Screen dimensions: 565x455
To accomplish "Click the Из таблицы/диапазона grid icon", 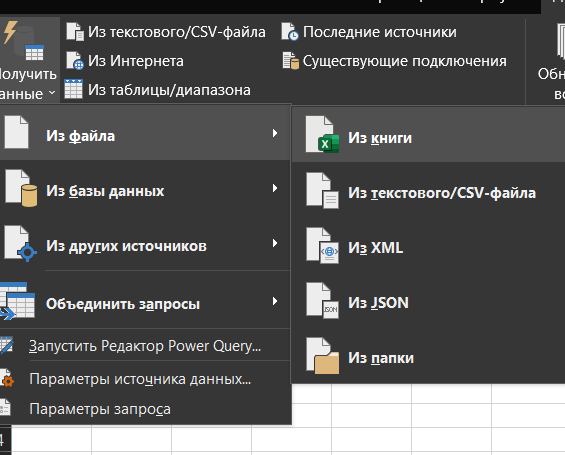I will 74,89.
